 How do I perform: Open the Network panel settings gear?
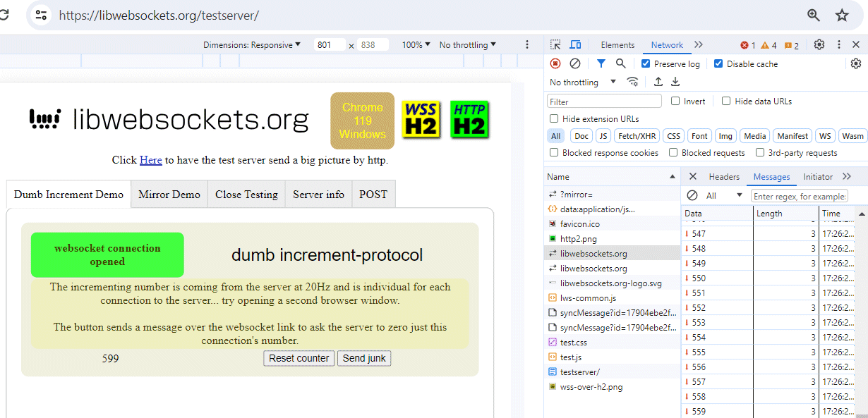pyautogui.click(x=856, y=63)
